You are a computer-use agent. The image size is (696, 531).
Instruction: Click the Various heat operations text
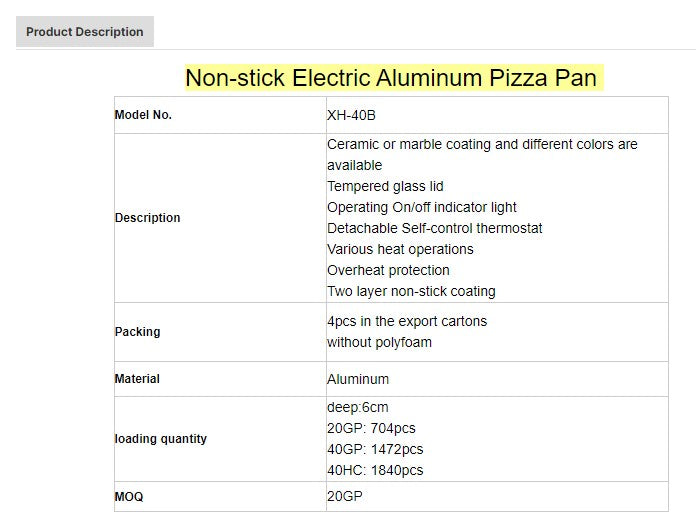pos(400,250)
